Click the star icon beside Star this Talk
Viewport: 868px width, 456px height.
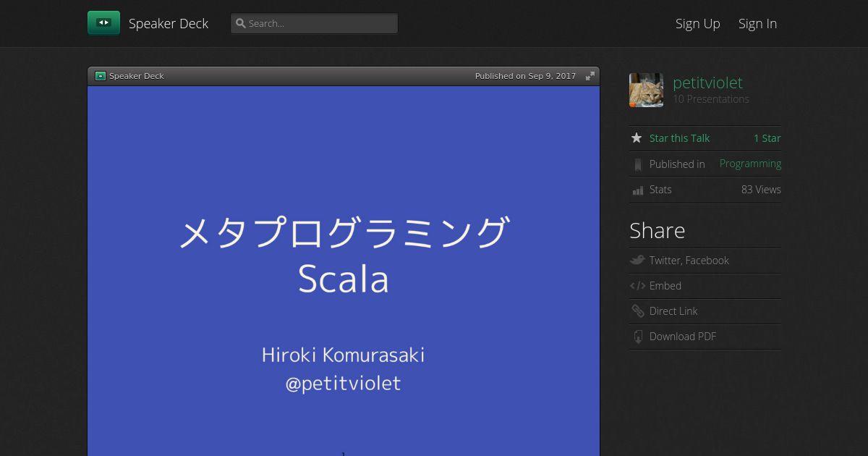637,138
